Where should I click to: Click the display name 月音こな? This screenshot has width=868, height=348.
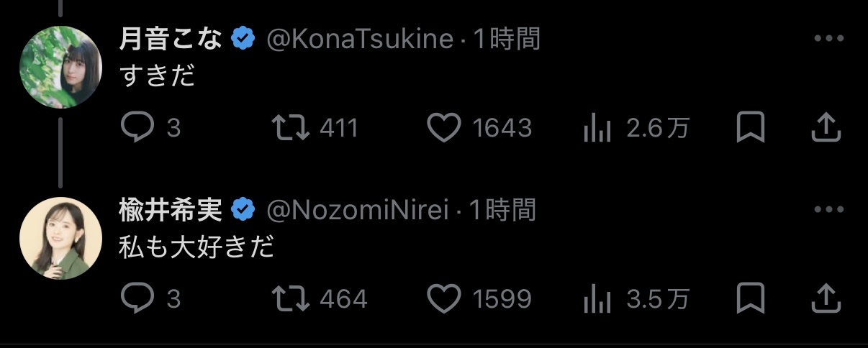point(171,40)
